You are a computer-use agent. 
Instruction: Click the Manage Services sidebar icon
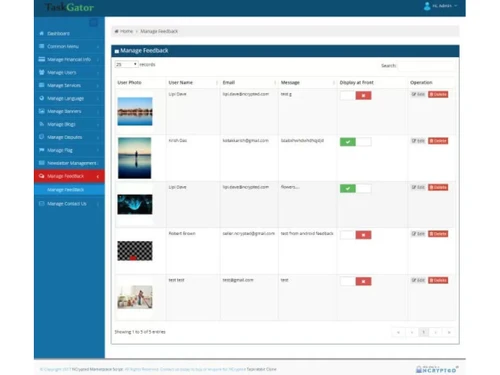pyautogui.click(x=42, y=85)
